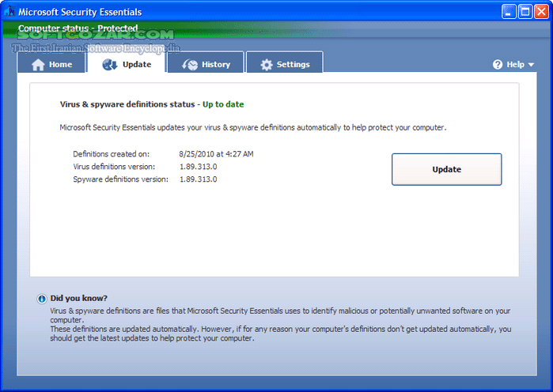Select the 'Up to date' status text
Screen dimensions: 553x392
223,104
